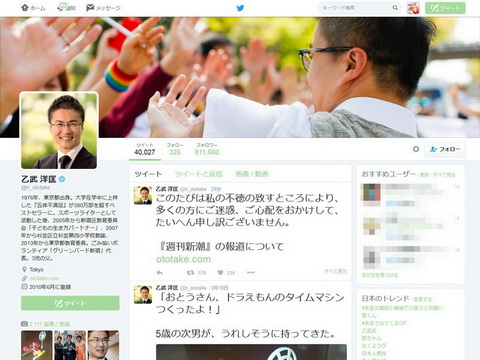This screenshot has height=360, width=480.
Task: Retweet the first tweet (579)
Action: [190, 273]
